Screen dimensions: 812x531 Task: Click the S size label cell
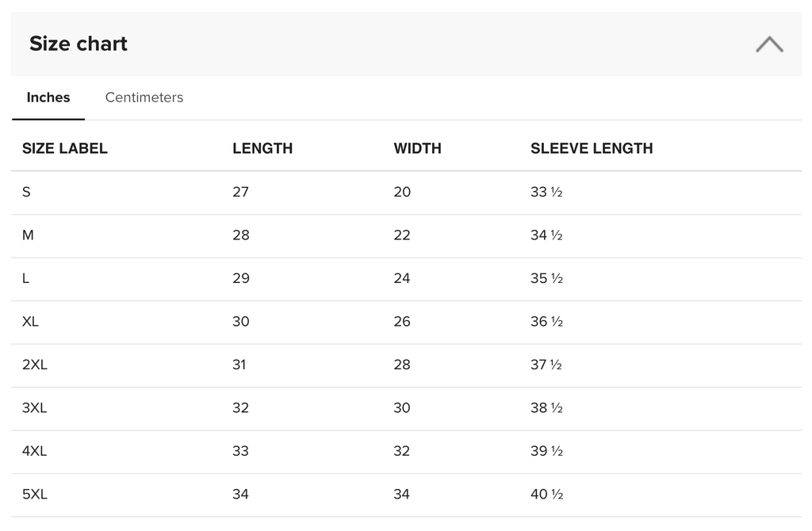point(27,192)
